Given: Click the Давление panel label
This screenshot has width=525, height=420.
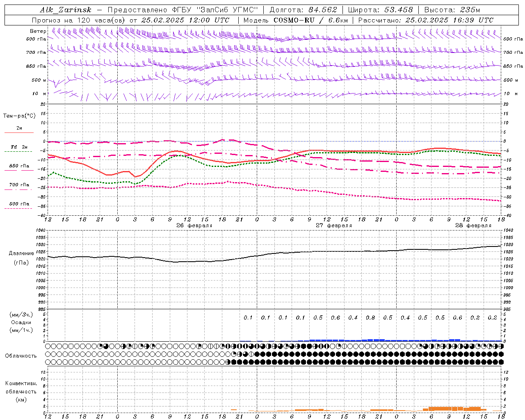Looking at the screenshot, I should (21, 253).
